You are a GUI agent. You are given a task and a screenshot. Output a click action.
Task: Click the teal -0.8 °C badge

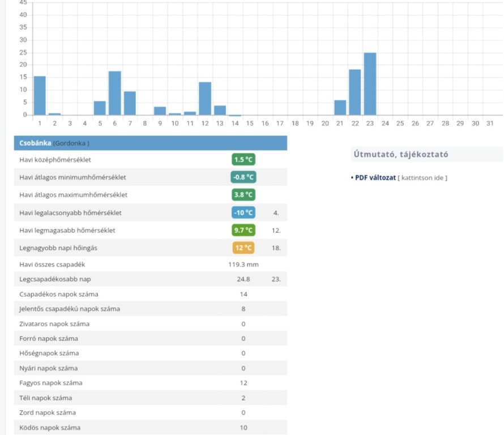pos(244,177)
